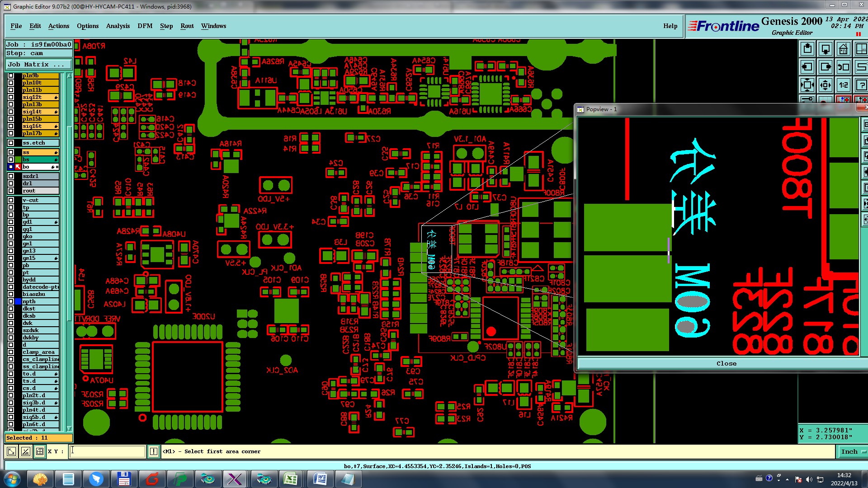Open Excel from the taskbar
Viewport: 868px width, 488px height.
pyautogui.click(x=290, y=479)
